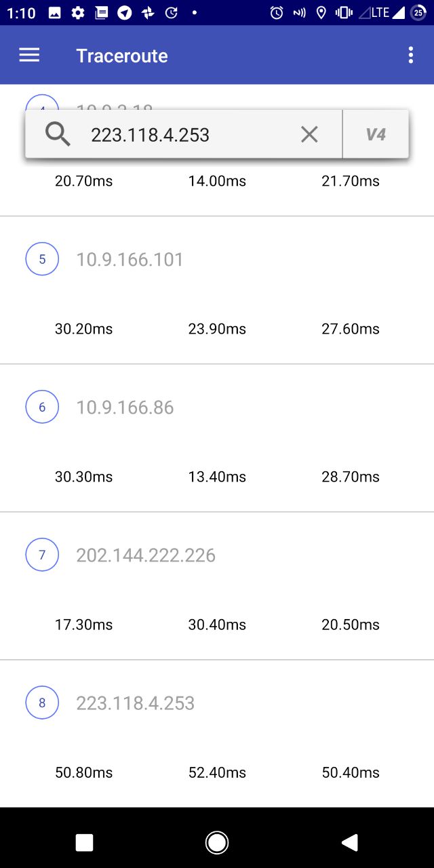Tap the 50.80ms latency value
The width and height of the screenshot is (434, 868).
tap(83, 772)
